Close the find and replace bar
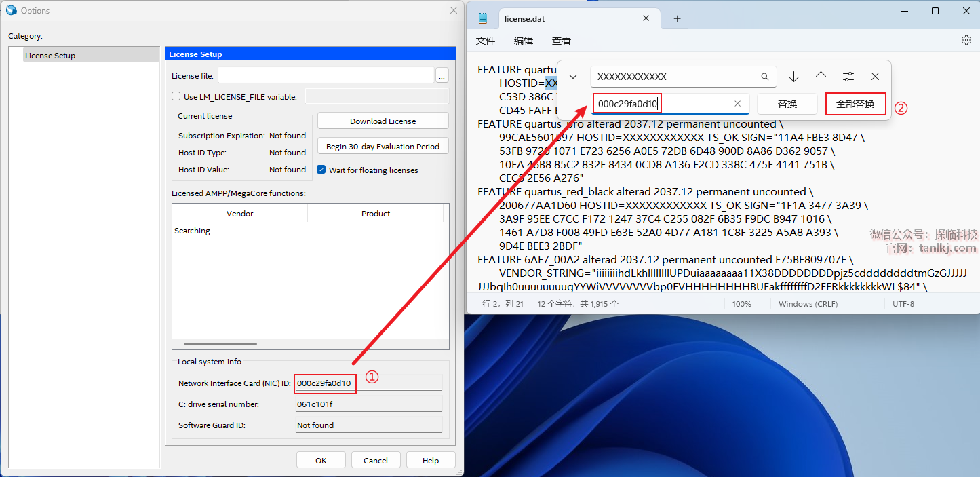Image resolution: width=980 pixels, height=477 pixels. (875, 77)
